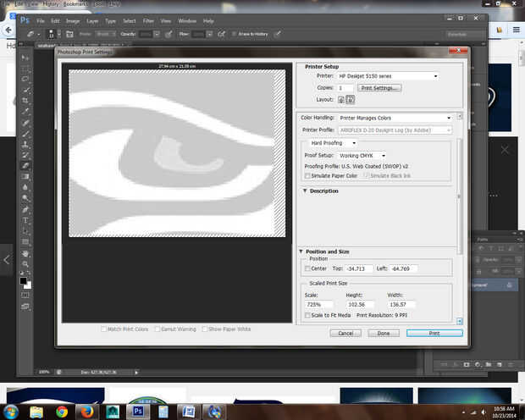The width and height of the screenshot is (525, 420).
Task: Click the Print Settings button
Action: 379,87
